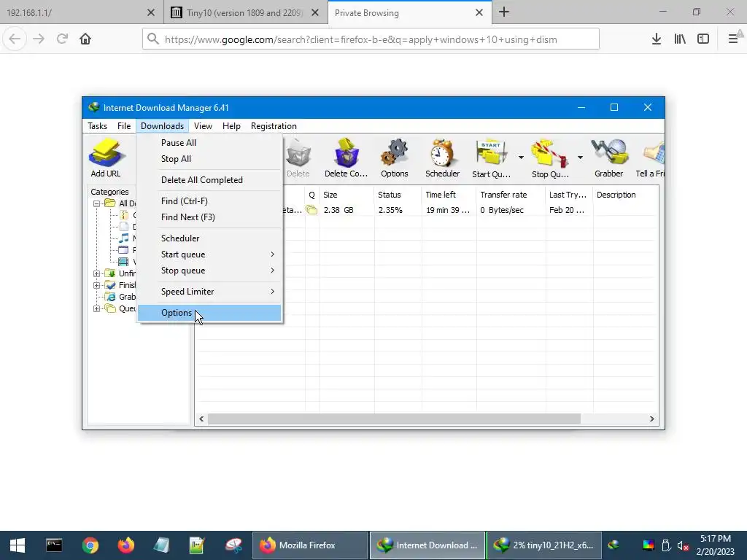Screen dimensions: 747x560
Task: Click the horizontal scrollbar thumb
Action: point(394,419)
